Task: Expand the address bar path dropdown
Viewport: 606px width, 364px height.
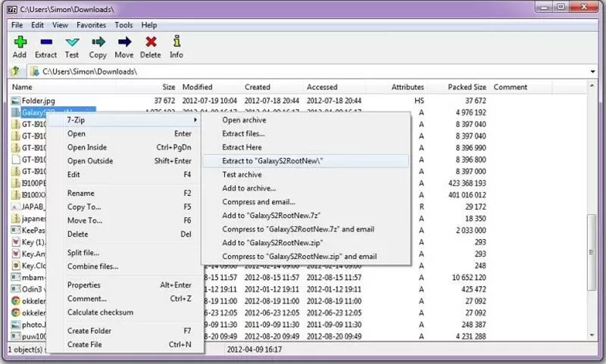Action: point(592,72)
